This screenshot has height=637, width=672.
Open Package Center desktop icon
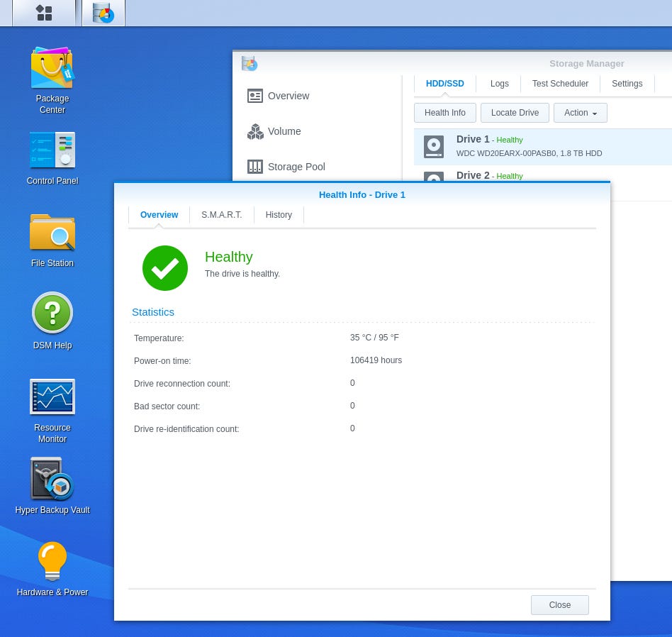[52, 79]
